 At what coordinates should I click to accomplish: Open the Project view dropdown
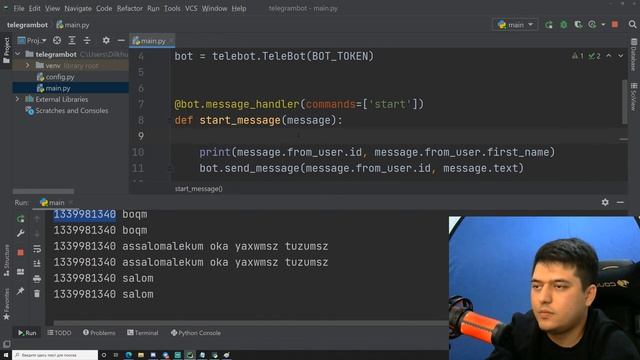tap(32, 40)
